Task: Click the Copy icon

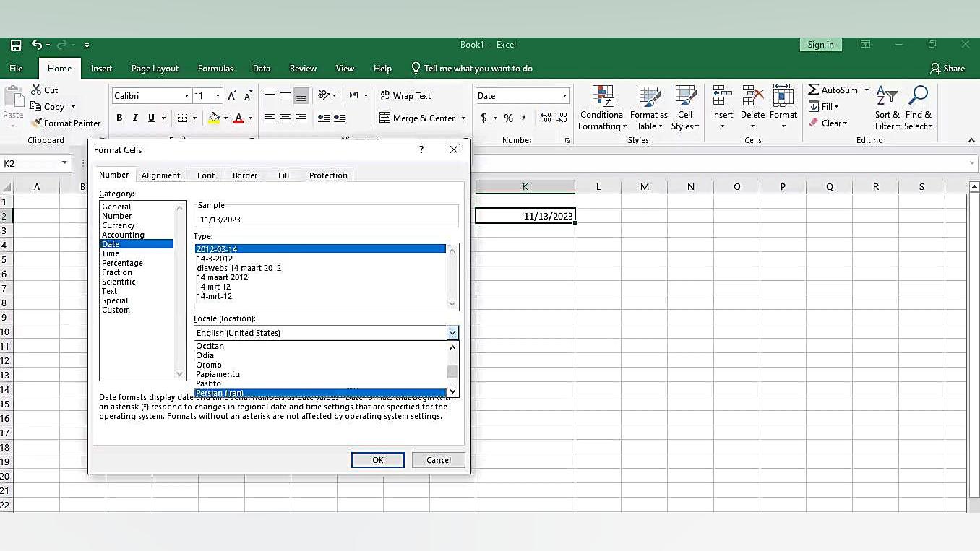Action: coord(35,106)
